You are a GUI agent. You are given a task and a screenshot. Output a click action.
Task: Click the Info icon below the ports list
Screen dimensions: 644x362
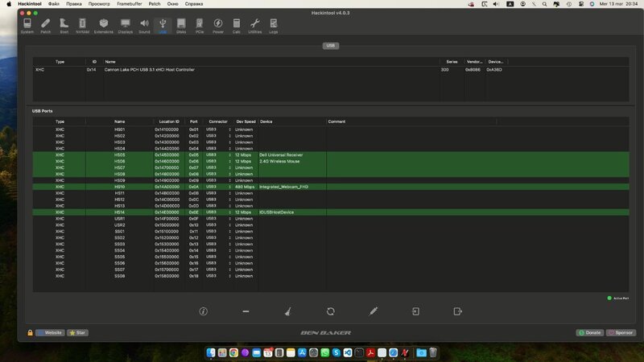pyautogui.click(x=204, y=311)
